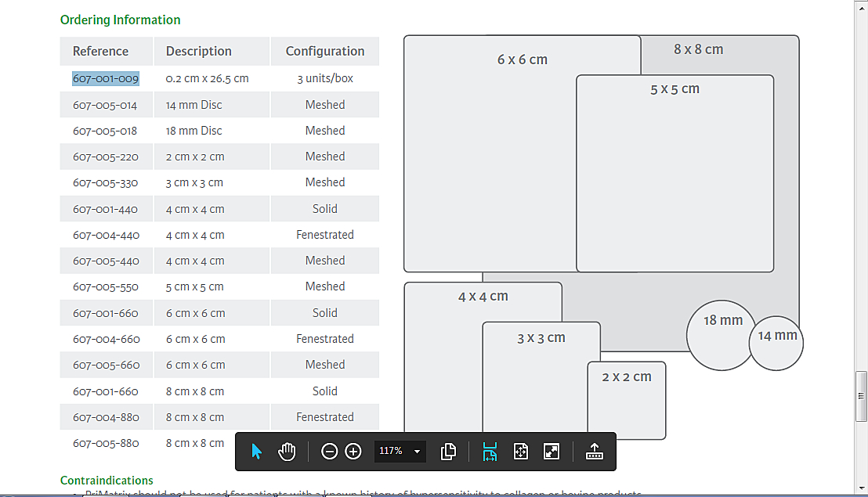This screenshot has width=868, height=497.
Task: Click the zoom out minus button
Action: (330, 452)
